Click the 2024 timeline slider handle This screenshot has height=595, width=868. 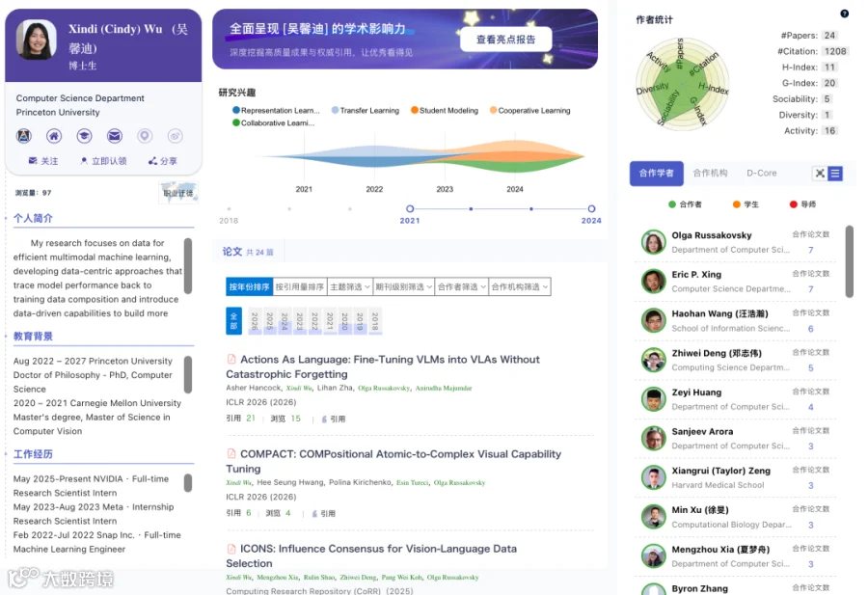(x=591, y=208)
